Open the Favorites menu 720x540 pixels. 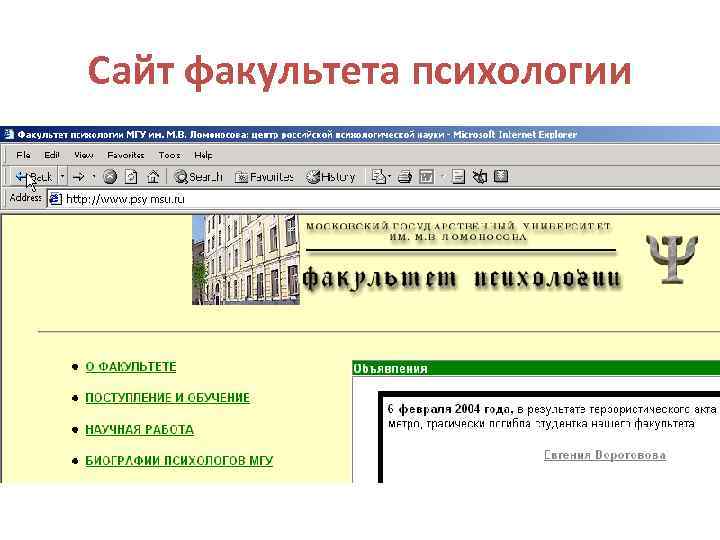[x=126, y=155]
